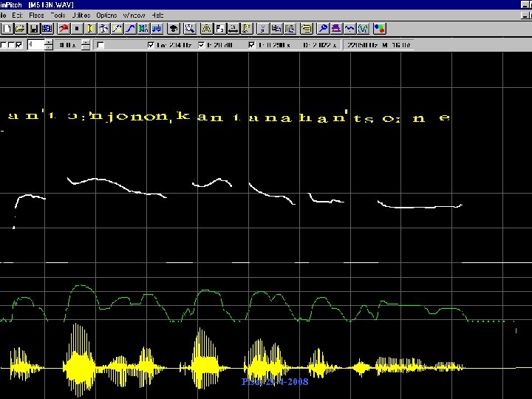Image resolution: width=532 pixels, height=399 pixels.
Task: Open the Tools menu
Action: tap(58, 16)
